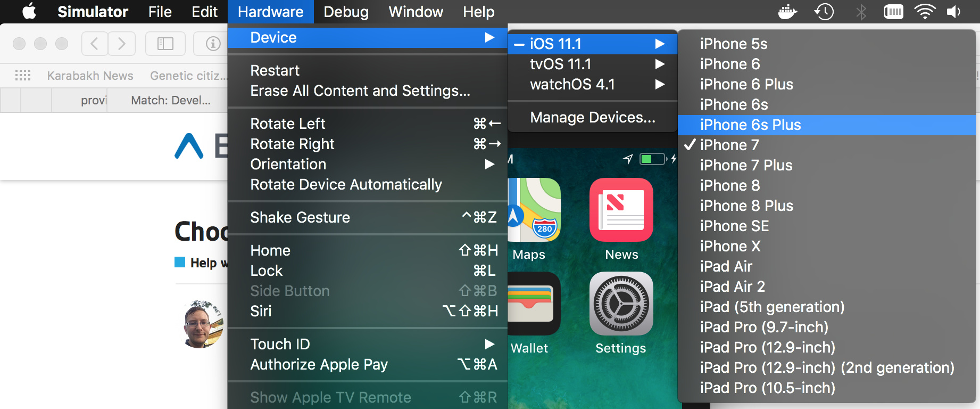This screenshot has height=409, width=980.
Task: Toggle Rotate Device Automatically
Action: coord(368,184)
